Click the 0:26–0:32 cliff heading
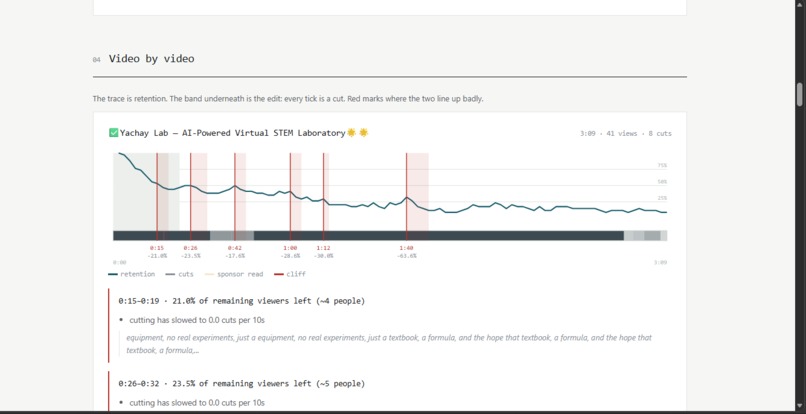 (242, 384)
